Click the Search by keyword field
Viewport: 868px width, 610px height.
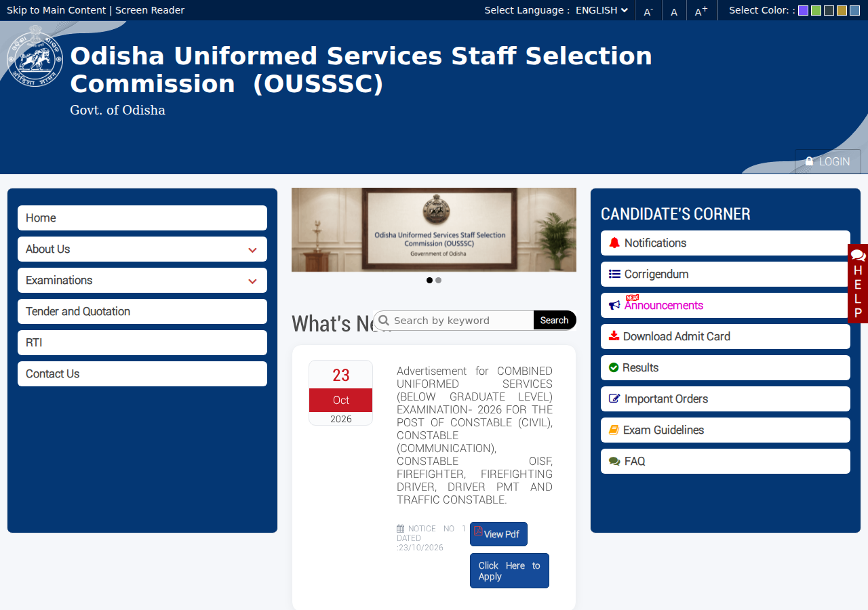[x=453, y=320]
